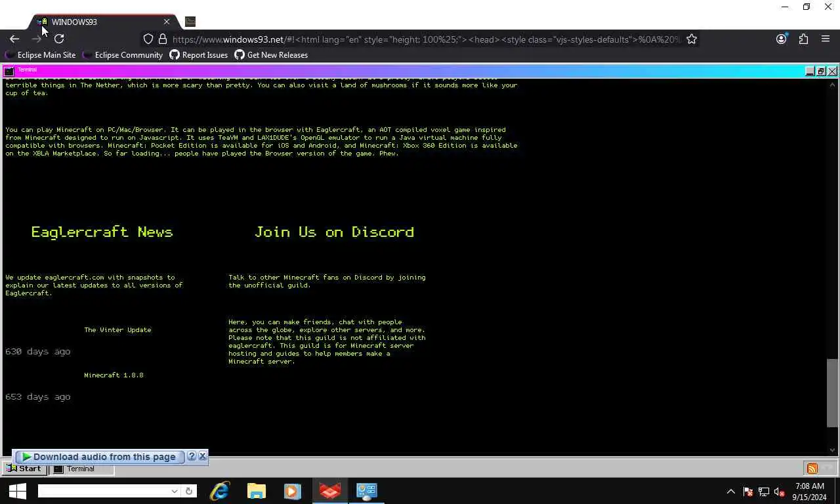Click the Eaglercraft News heading
840x504 pixels.
pyautogui.click(x=102, y=232)
